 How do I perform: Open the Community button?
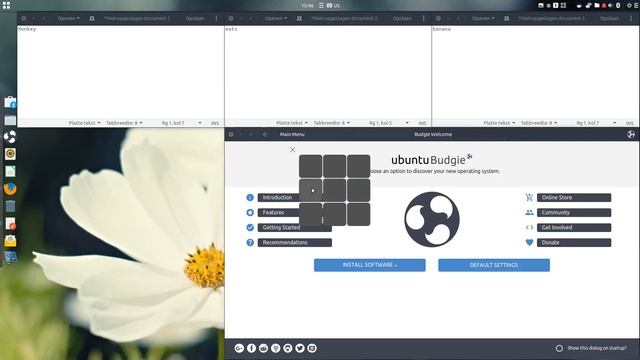pos(574,213)
